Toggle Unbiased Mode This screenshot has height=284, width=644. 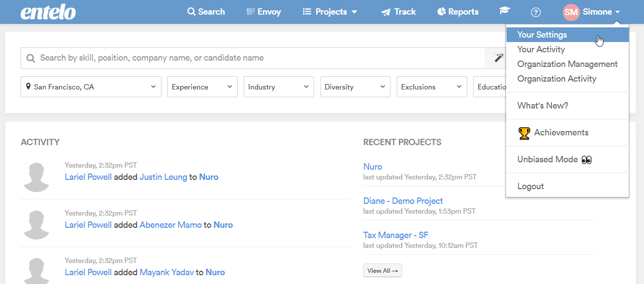click(567, 159)
